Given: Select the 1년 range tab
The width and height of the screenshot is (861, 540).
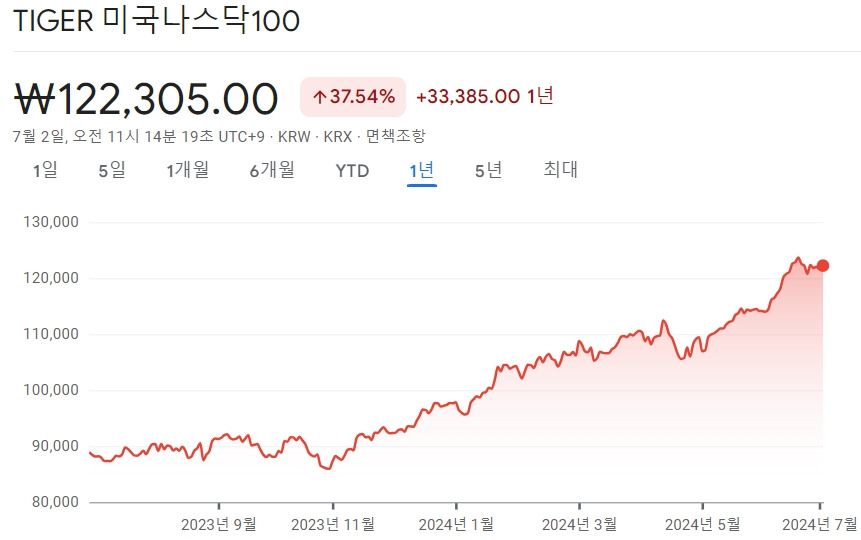Looking at the screenshot, I should click(422, 171).
